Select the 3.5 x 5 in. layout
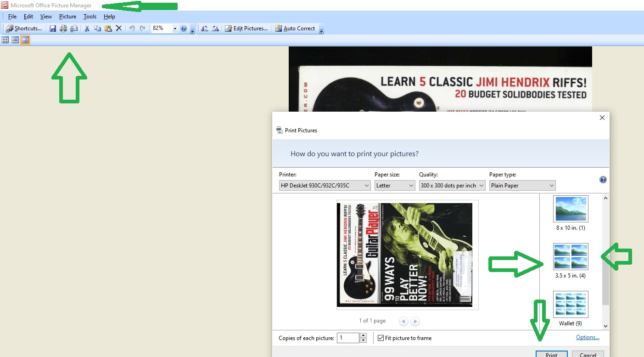Viewport: 644px width, 357px height. pos(571,261)
